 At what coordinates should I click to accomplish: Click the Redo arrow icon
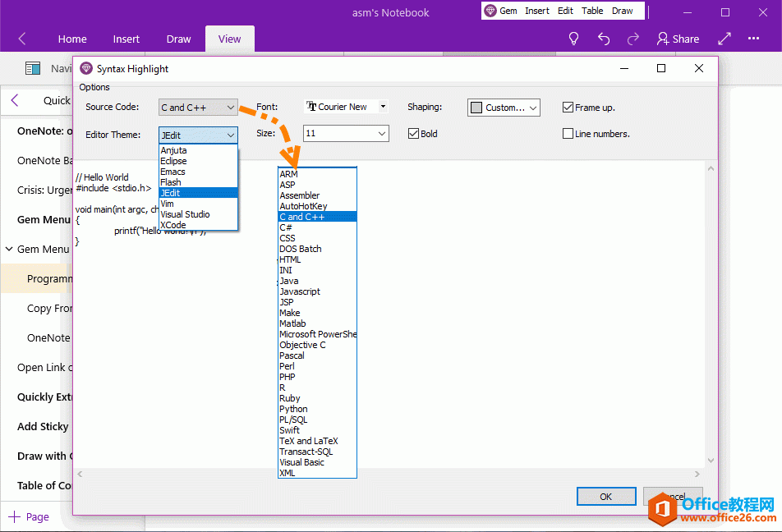pos(632,39)
